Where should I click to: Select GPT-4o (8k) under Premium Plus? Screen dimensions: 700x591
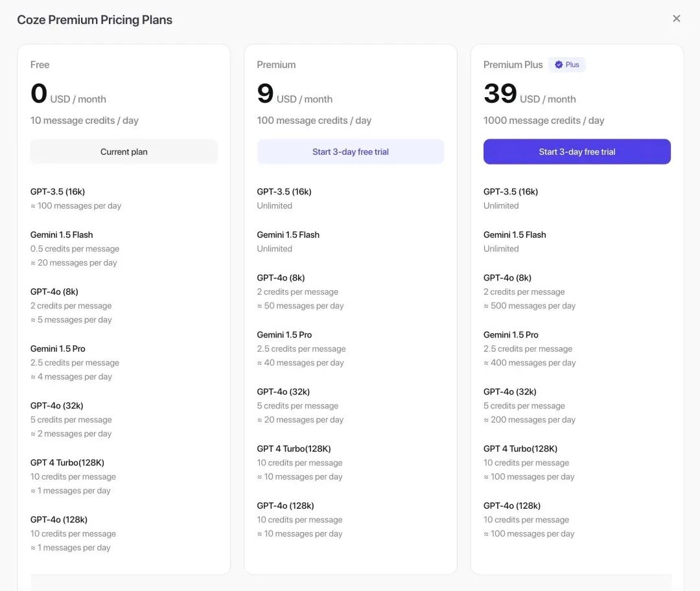point(507,277)
